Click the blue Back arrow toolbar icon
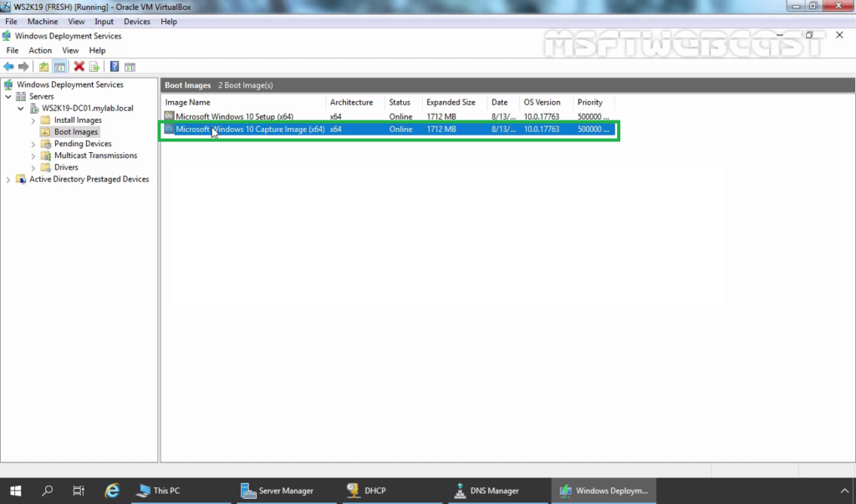The height and width of the screenshot is (504, 856). click(x=8, y=67)
